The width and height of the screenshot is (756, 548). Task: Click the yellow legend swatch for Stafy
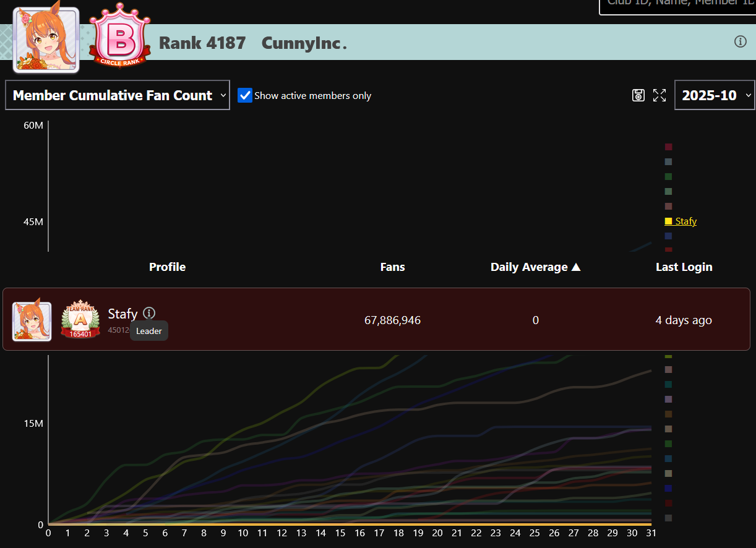pos(668,221)
